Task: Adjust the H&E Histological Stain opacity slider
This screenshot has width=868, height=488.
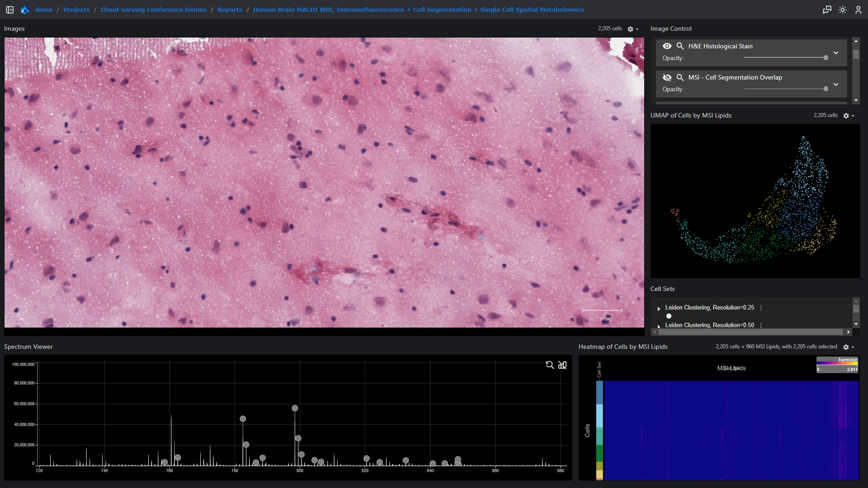Action: 826,58
